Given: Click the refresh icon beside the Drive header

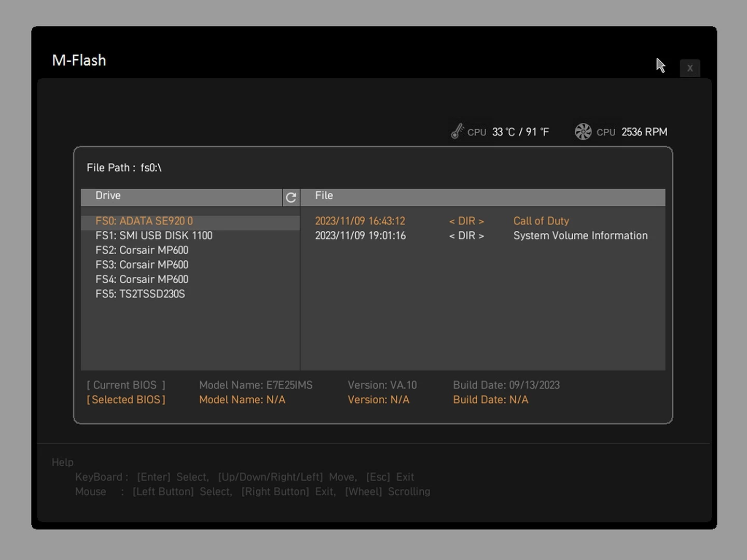Looking at the screenshot, I should point(291,197).
